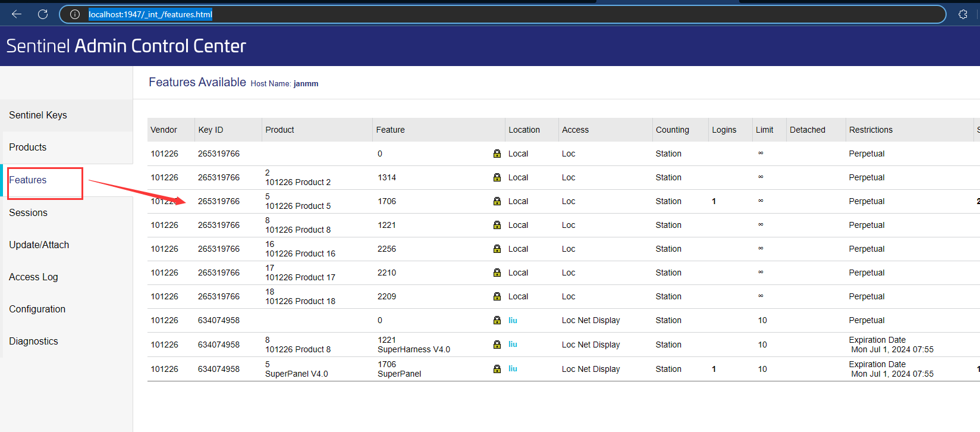Image resolution: width=980 pixels, height=432 pixels.
Task: Click the Logins value 1 in Product 5 row
Action: point(714,201)
